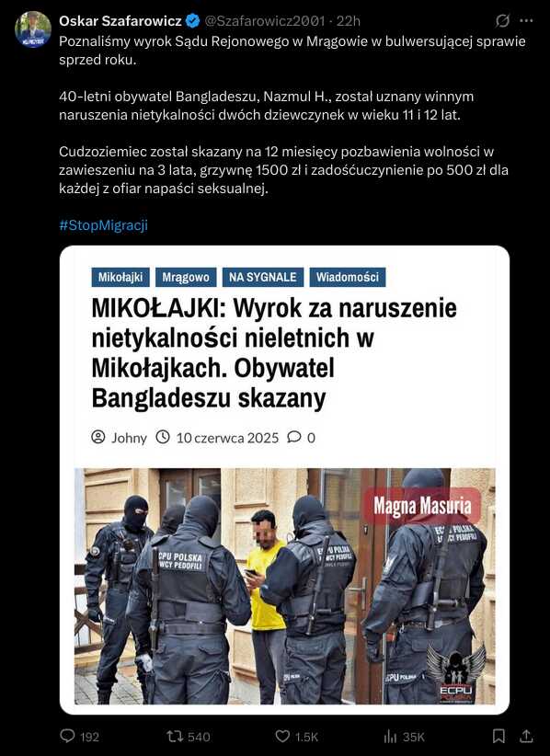Select the Mikołajki category tag

coord(120,277)
